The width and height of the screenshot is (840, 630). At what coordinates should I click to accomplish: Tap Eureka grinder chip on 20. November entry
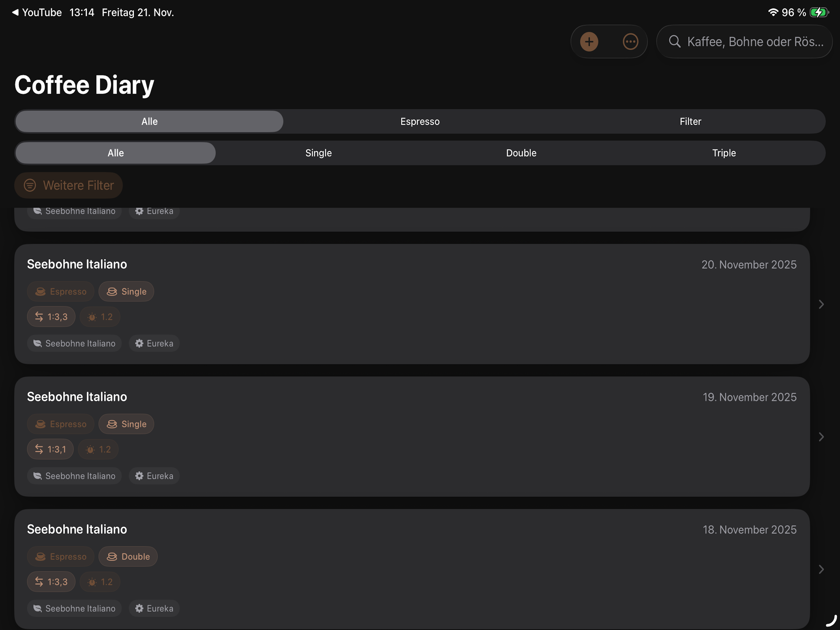point(154,343)
